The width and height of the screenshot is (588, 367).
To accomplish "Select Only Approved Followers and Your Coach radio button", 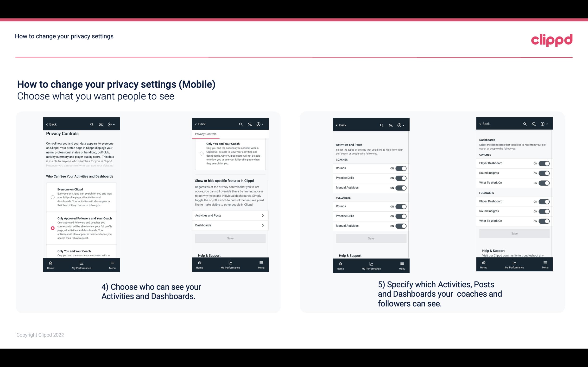I will click(52, 228).
